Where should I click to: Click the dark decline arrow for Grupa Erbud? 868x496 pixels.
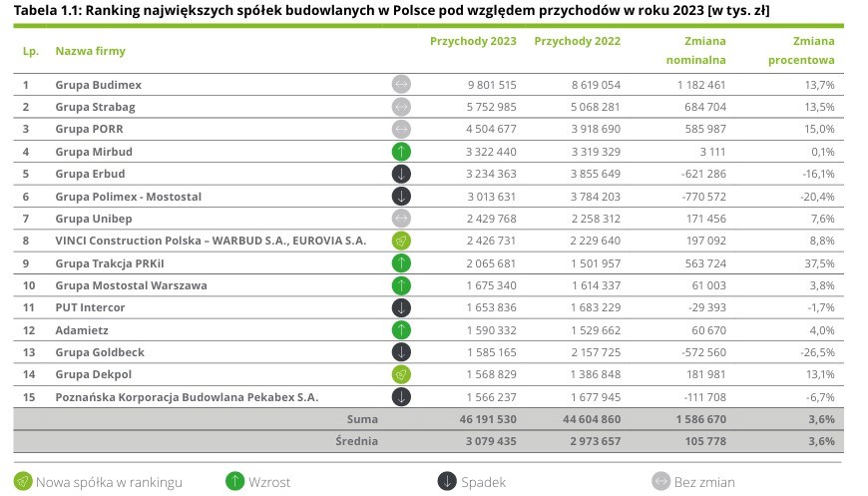[401, 174]
